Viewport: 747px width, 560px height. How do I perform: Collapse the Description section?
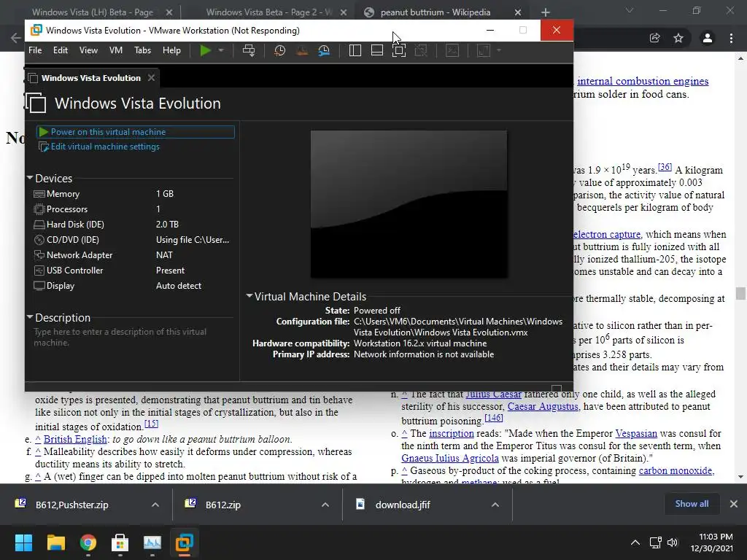(x=30, y=316)
